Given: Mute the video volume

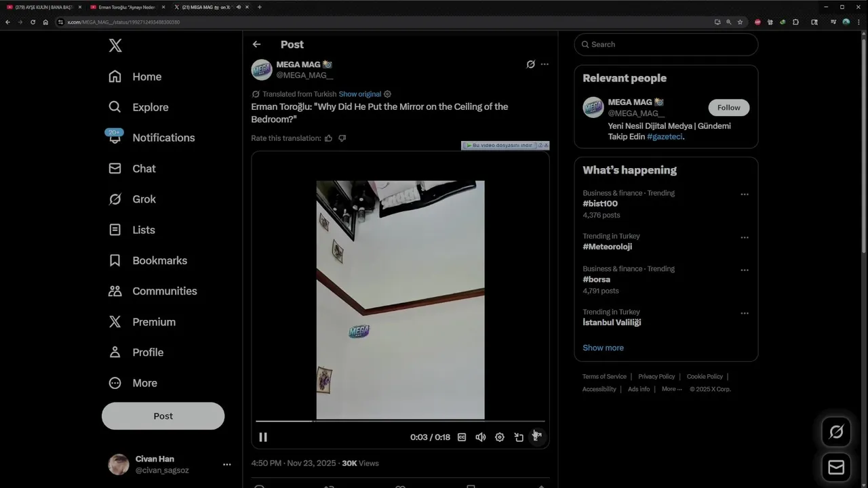Looking at the screenshot, I should click(481, 437).
